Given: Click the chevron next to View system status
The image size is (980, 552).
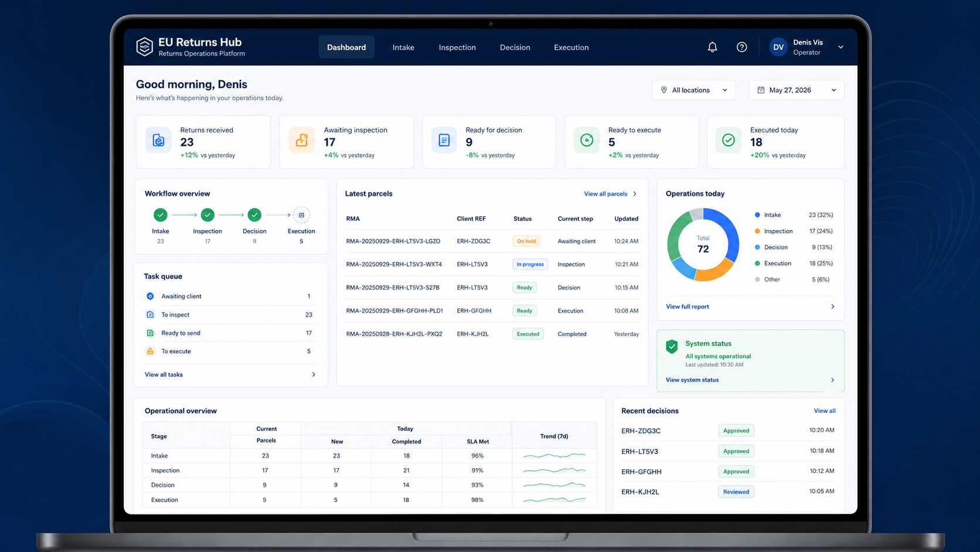Looking at the screenshot, I should [x=832, y=380].
